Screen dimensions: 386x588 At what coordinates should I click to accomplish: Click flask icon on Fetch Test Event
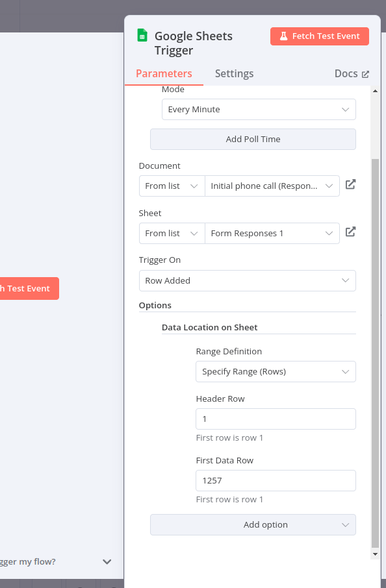point(284,36)
